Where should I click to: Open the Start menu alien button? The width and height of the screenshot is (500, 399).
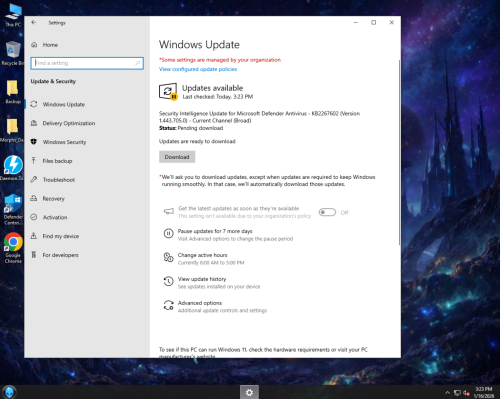tap(9, 392)
